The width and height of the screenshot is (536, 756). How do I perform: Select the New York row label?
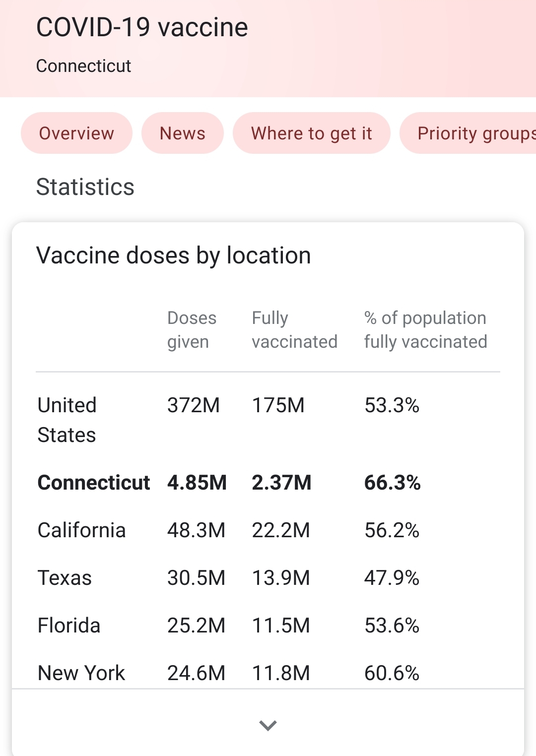pos(81,673)
